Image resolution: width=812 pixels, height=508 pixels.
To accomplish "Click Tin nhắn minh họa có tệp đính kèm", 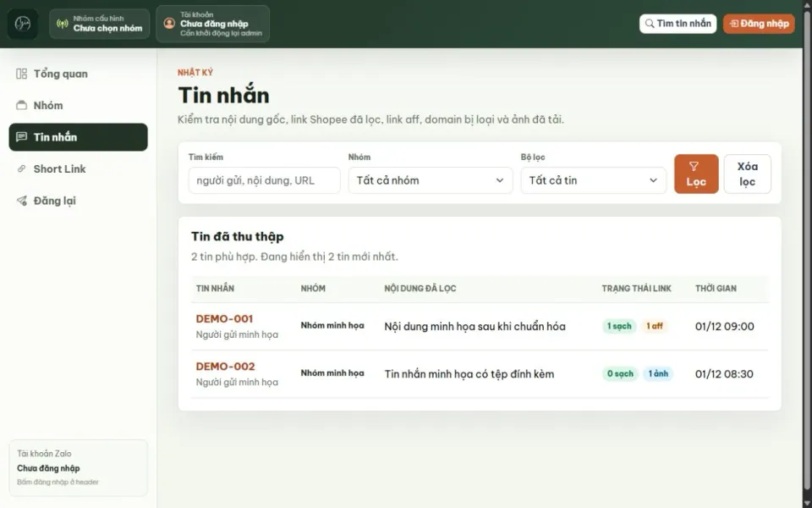I will tap(469, 373).
